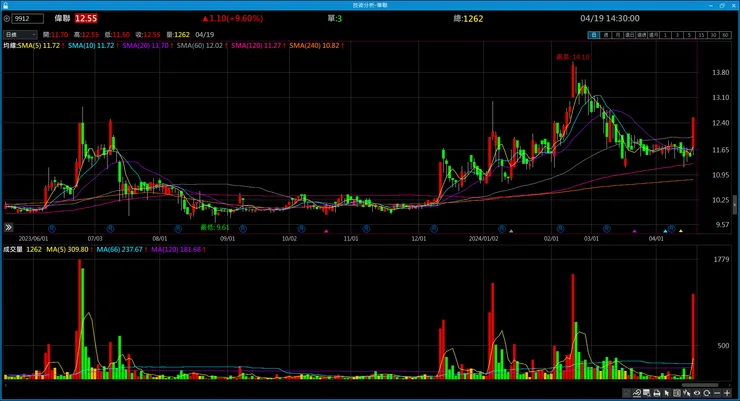Viewport: 740px width, 401px height.
Task: Click the SMA(20) 11.70 indicator label
Action: [x=145, y=46]
